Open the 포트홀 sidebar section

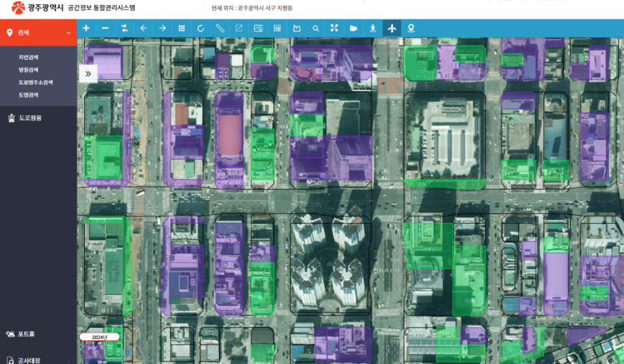(x=26, y=333)
